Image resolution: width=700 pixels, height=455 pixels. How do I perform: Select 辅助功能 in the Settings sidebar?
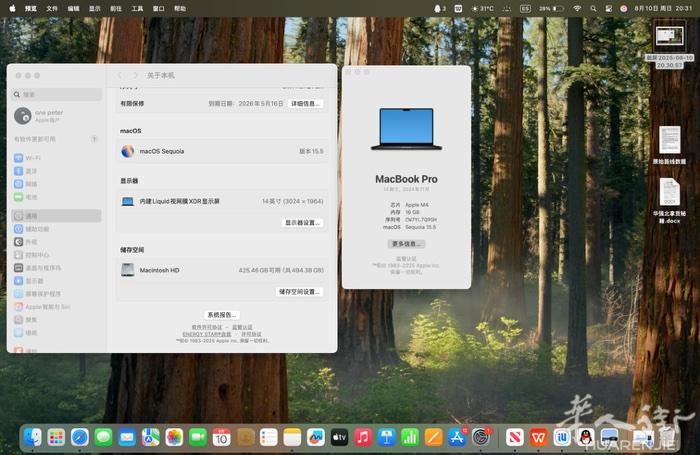pyautogui.click(x=57, y=229)
